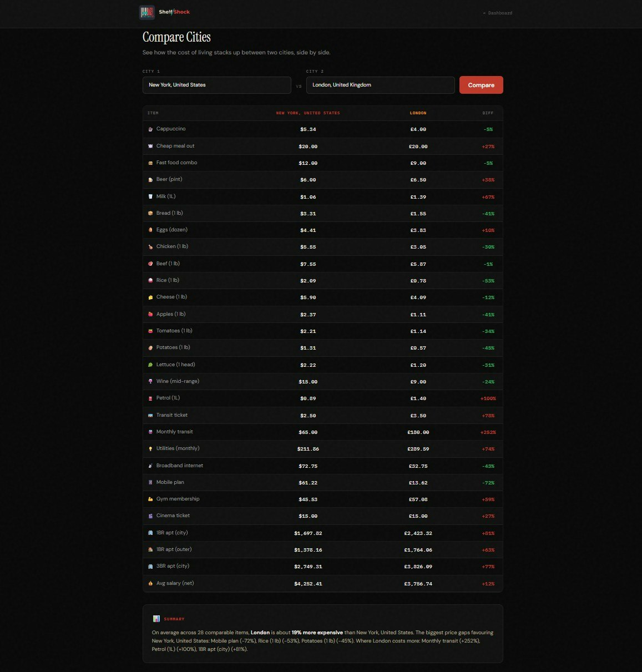642x672 pixels.
Task: Click the SUMMARY section label
Action: 174,619
